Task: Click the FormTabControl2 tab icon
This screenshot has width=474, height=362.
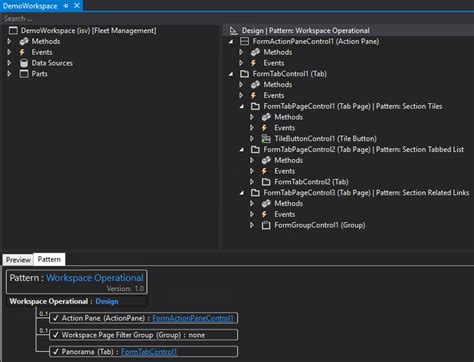Action: click(x=266, y=182)
